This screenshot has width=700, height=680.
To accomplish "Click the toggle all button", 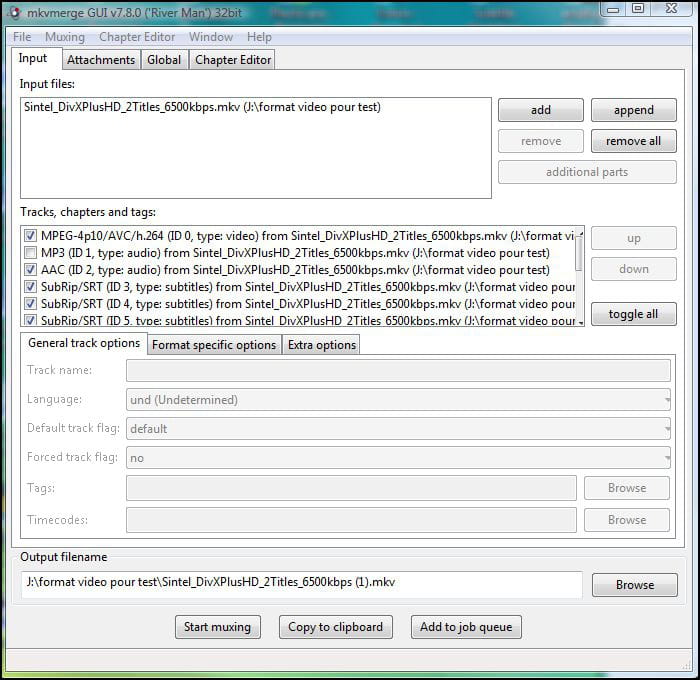I will click(633, 314).
